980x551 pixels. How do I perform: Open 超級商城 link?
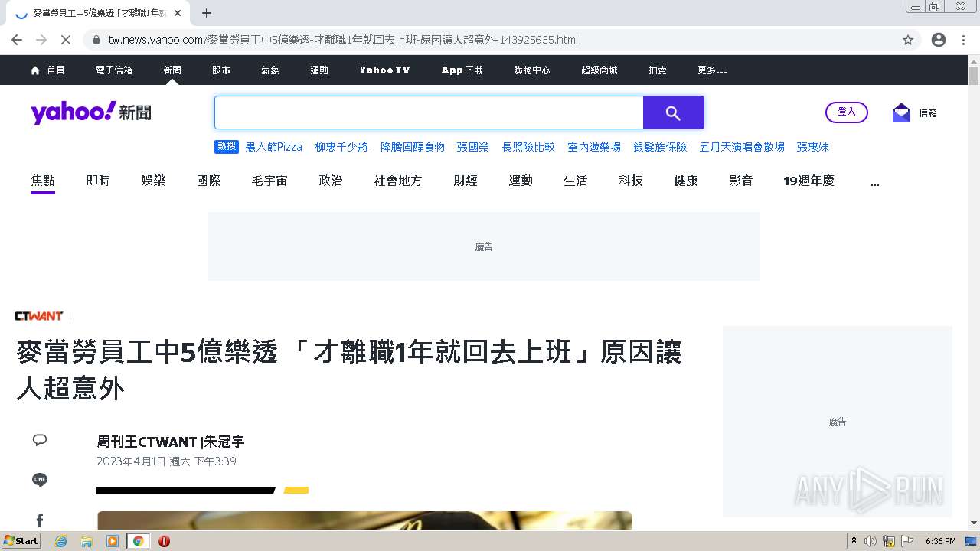coord(599,70)
